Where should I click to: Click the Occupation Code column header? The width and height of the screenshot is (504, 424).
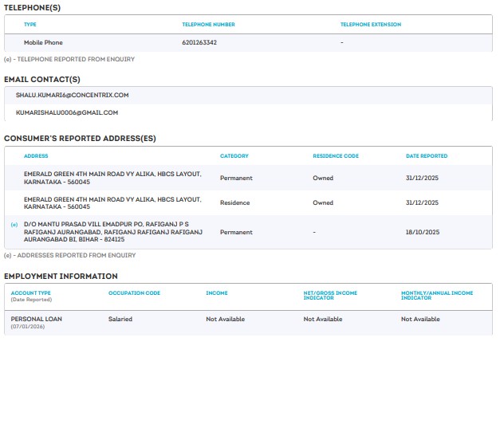[134, 293]
